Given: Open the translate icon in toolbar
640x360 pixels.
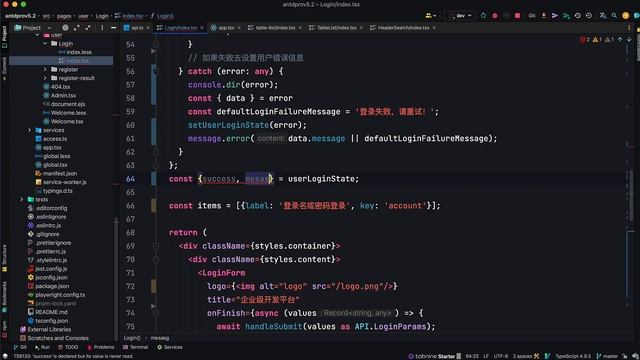Looking at the screenshot, I should (603, 16).
